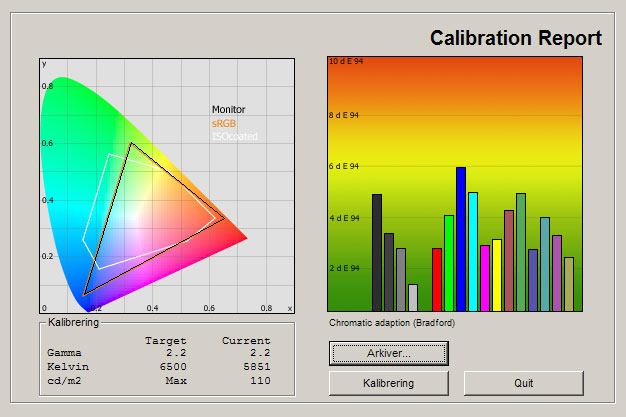The width and height of the screenshot is (626, 417).
Task: Click the yellow bar in the chart
Action: [x=497, y=274]
